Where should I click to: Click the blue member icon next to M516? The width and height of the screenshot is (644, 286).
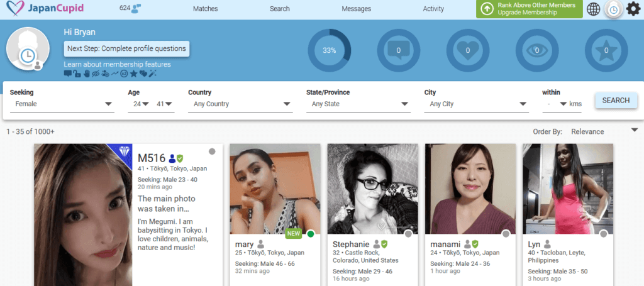(x=172, y=158)
